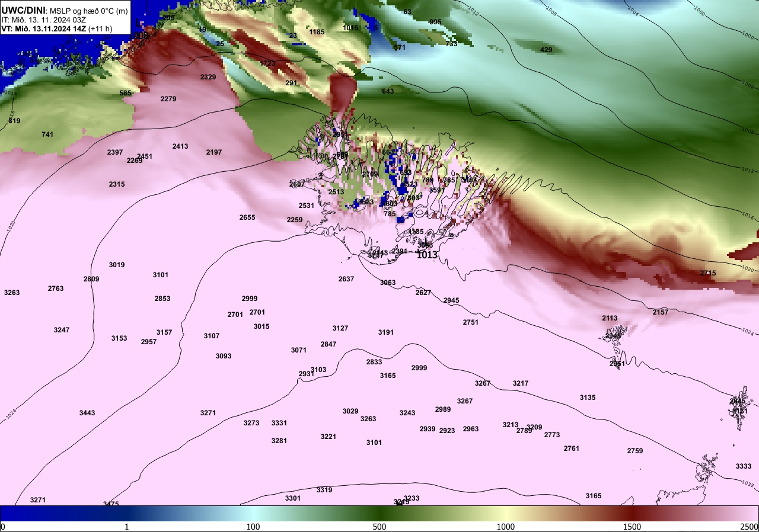The image size is (759, 532).
Task: Click the dark green band of the color scale
Action: [379, 513]
